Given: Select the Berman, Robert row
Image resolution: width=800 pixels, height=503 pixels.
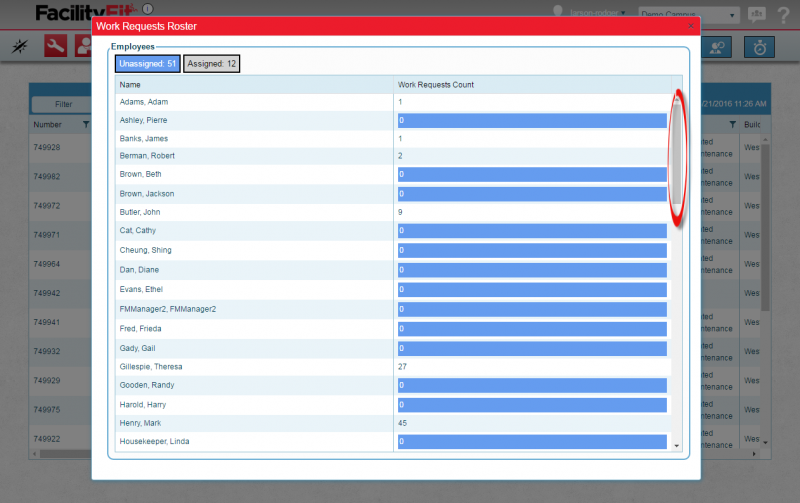Looking at the screenshot, I should click(x=393, y=156).
